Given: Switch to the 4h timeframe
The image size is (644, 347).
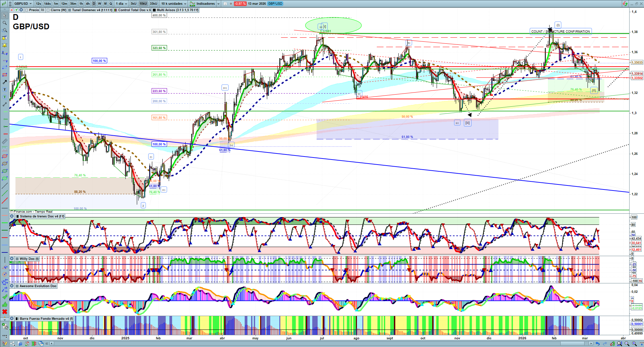Looking at the screenshot, I should point(88,4).
